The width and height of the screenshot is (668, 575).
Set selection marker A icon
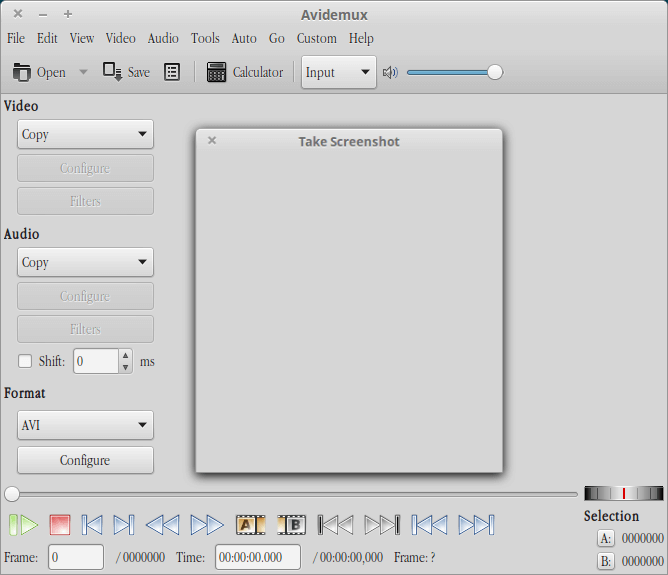[x=250, y=524]
